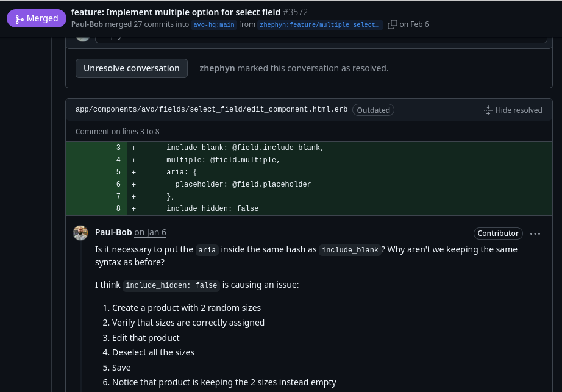Click the Unresolve conversation button
The image size is (562, 392).
132,68
